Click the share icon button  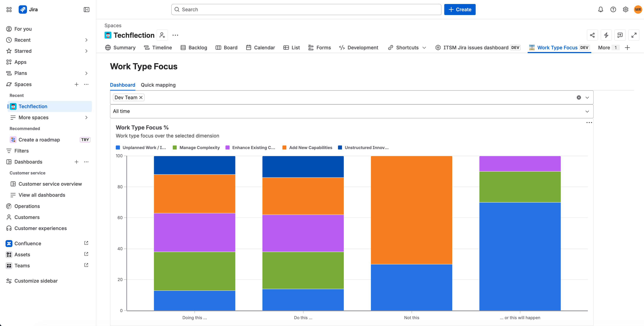click(592, 35)
